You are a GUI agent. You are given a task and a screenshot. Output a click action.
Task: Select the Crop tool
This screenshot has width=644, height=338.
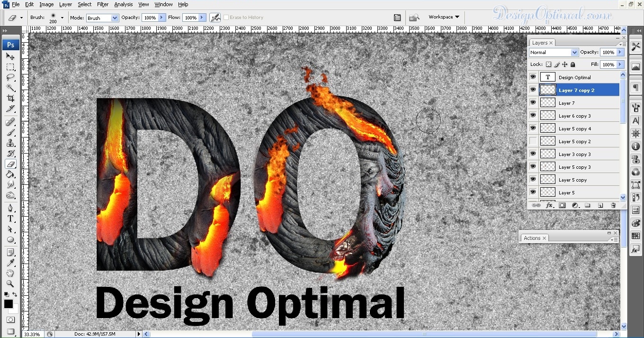pos(10,98)
